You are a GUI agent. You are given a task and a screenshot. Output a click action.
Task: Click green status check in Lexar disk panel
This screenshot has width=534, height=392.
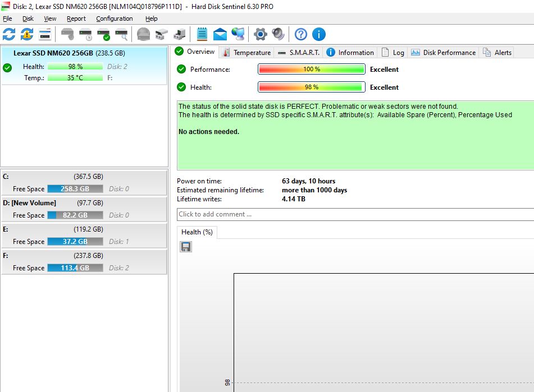pos(7,68)
